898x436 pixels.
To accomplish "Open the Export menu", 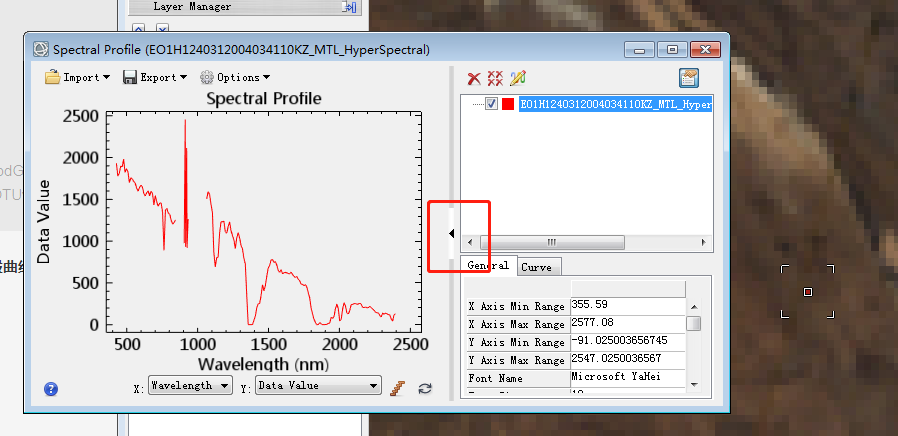I will coord(155,77).
